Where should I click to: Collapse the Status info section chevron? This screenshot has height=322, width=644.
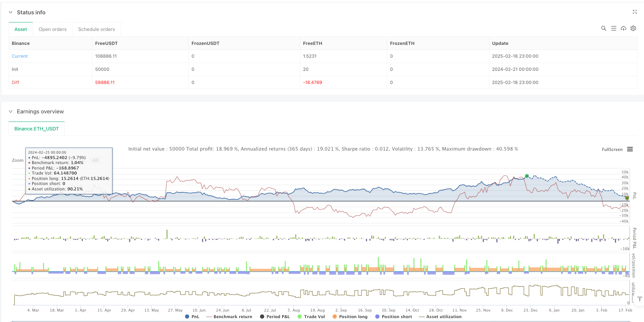point(10,12)
